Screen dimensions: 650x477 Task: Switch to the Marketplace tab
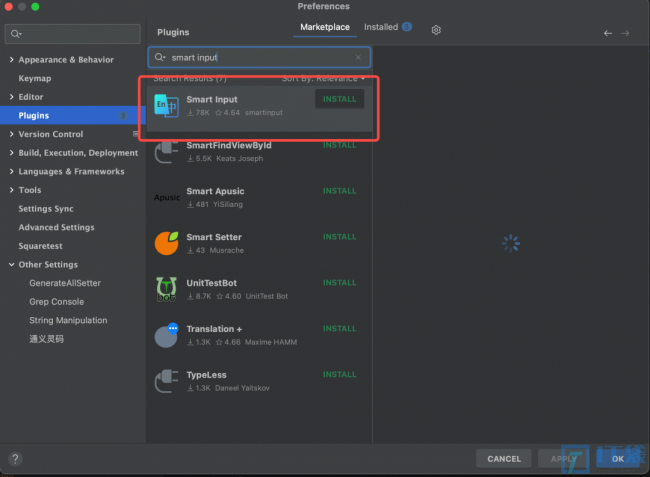point(325,27)
